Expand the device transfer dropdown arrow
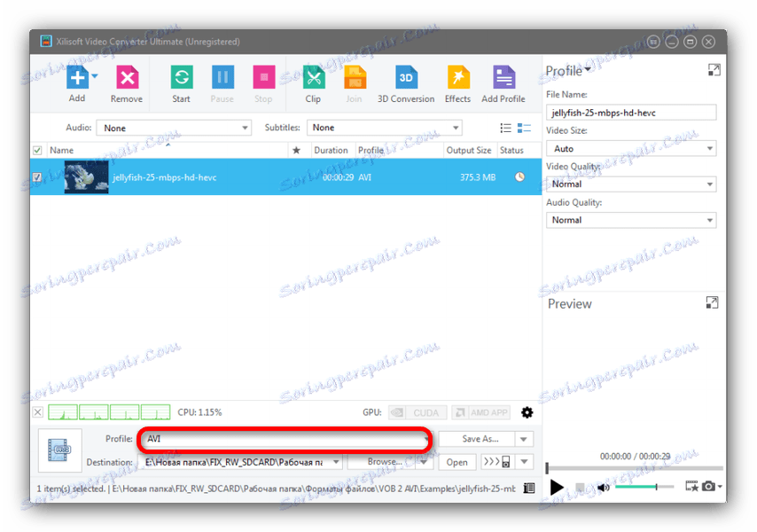This screenshot has height=532, width=757. coord(524,462)
